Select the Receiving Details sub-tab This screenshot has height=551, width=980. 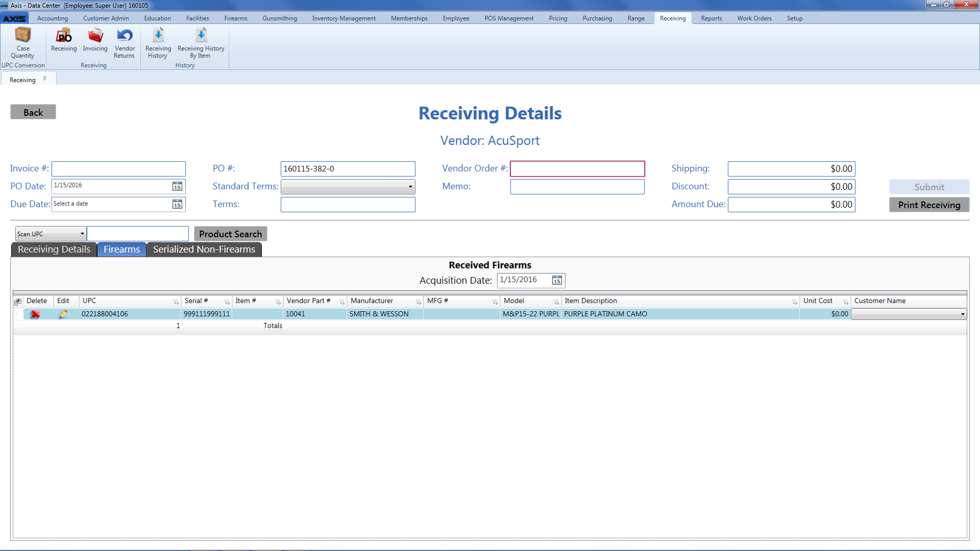pos(54,249)
